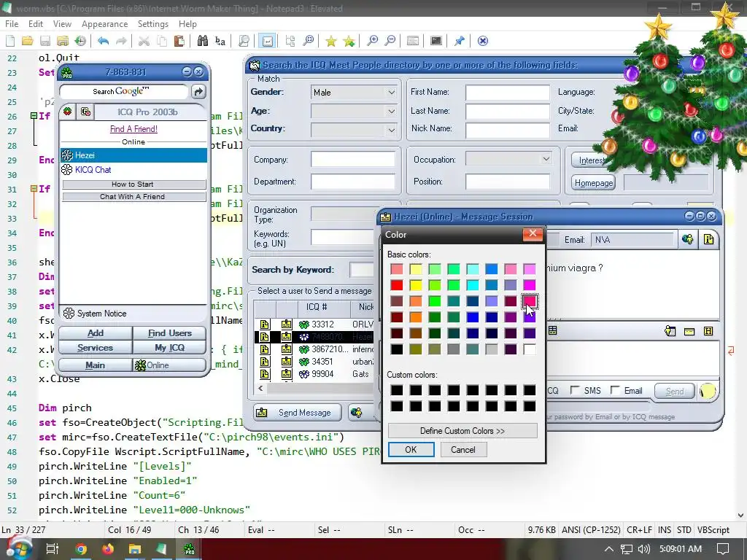
Task: Click the yellow info icon beside Email field
Action: (x=708, y=239)
